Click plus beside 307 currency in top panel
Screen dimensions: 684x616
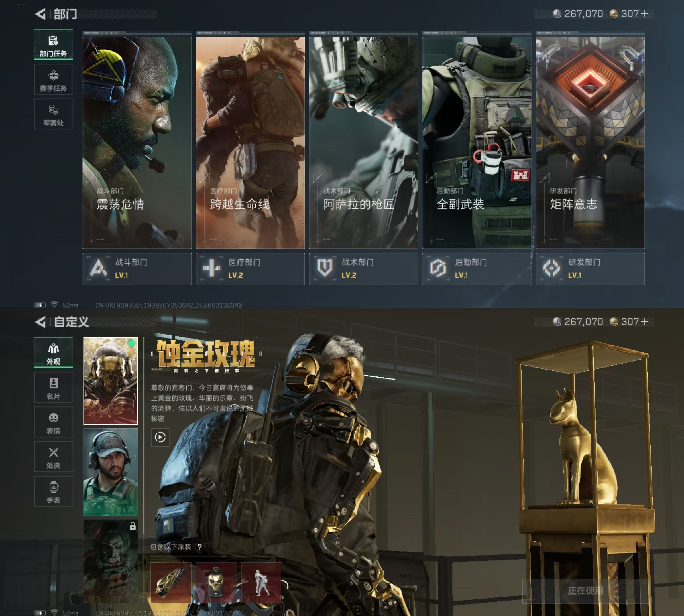(x=644, y=14)
